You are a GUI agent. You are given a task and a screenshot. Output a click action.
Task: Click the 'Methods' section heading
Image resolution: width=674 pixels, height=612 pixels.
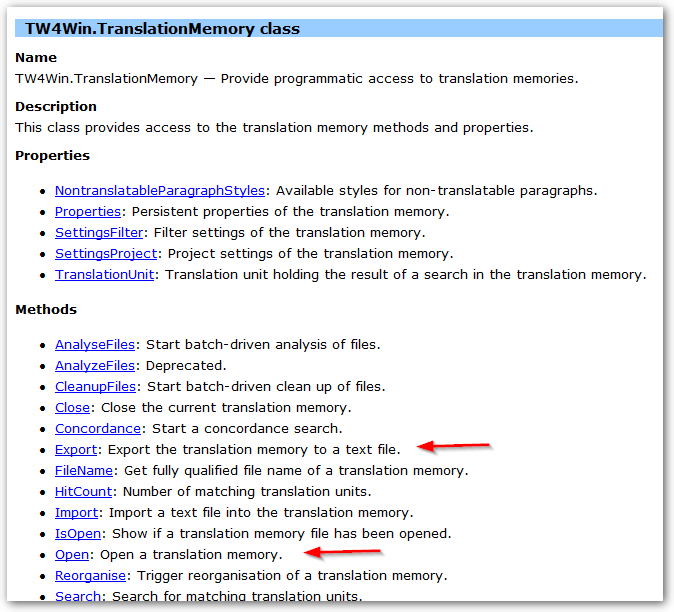(x=46, y=309)
